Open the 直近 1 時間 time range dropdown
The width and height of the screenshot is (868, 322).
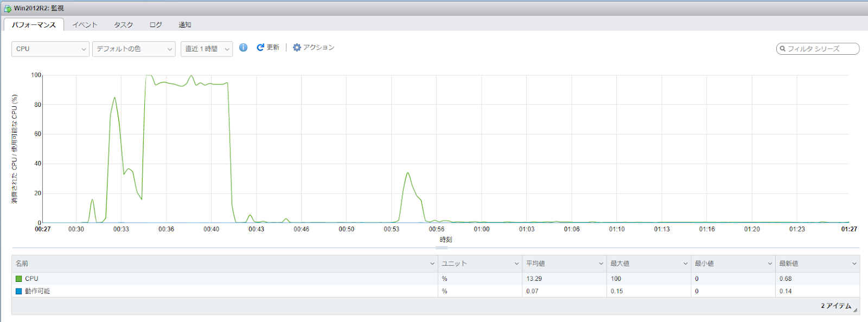(207, 49)
